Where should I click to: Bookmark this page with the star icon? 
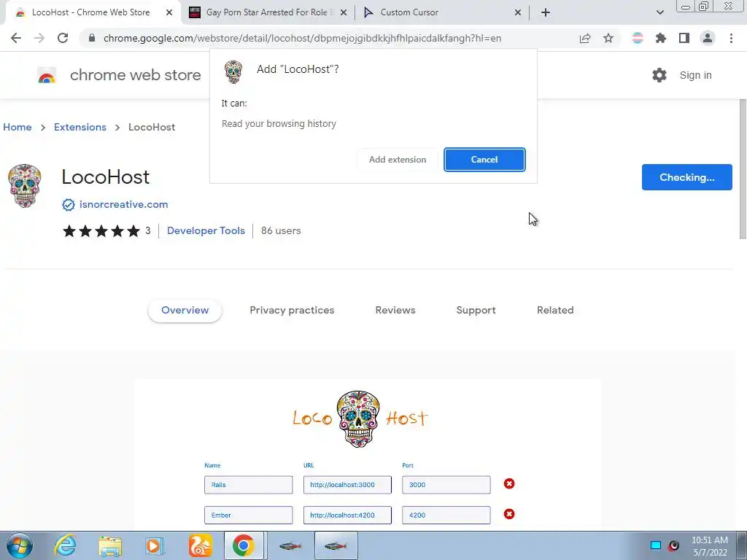coord(608,38)
